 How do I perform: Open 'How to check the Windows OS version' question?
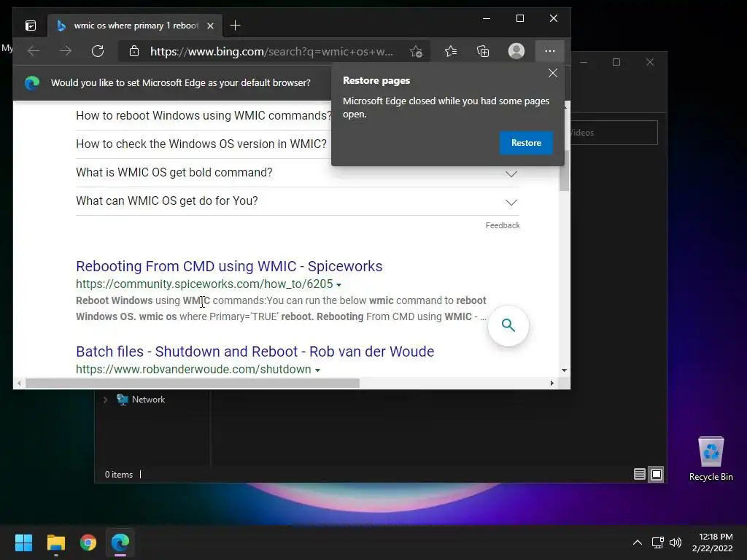[201, 144]
